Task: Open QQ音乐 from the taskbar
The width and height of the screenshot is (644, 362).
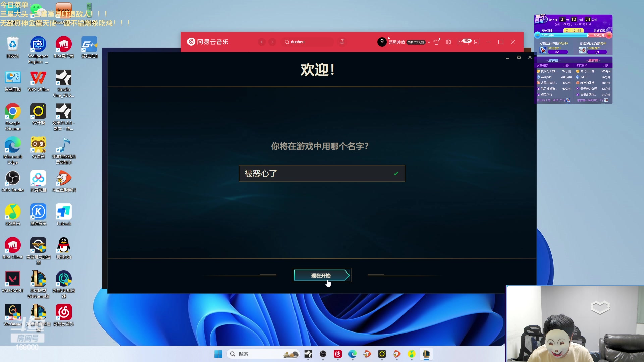Action: (411, 354)
